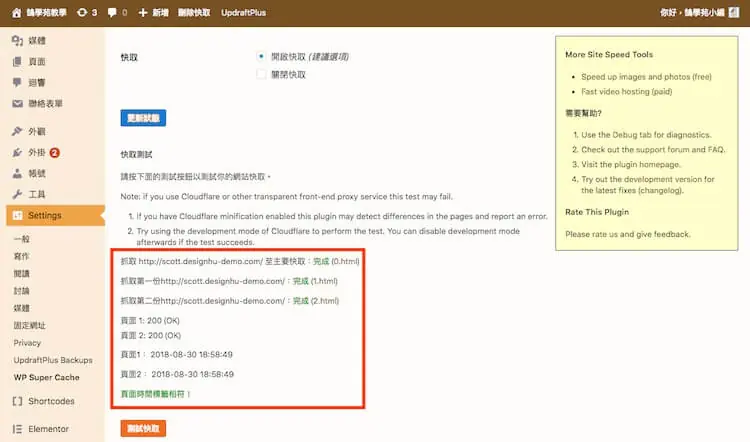This screenshot has height=442, width=750.
Task: Open UpdraftPlus Backups submenu item
Action: (x=53, y=360)
